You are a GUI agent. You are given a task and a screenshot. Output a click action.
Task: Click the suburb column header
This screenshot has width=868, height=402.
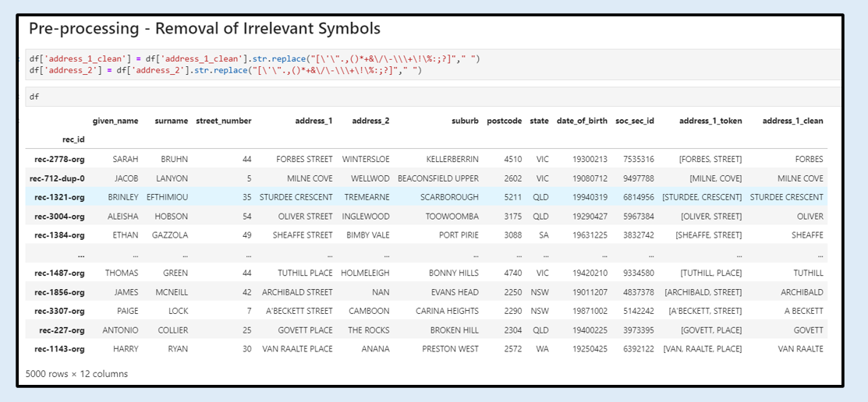pyautogui.click(x=464, y=121)
